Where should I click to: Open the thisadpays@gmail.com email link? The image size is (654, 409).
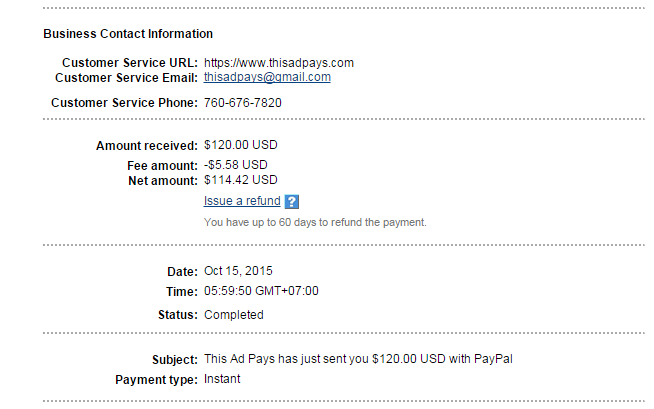[267, 77]
